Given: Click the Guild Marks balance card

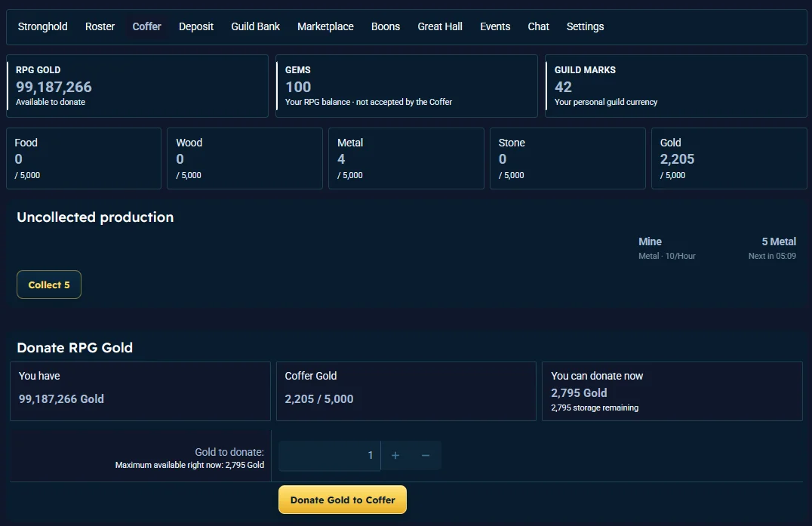Looking at the screenshot, I should tap(676, 86).
